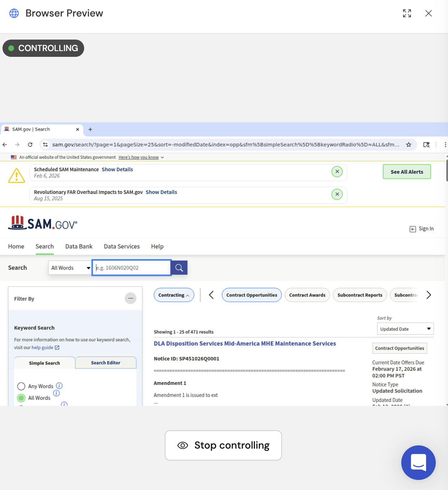Click inside the keyword search input field
Viewport: 448px width, 490px height.
point(131,268)
